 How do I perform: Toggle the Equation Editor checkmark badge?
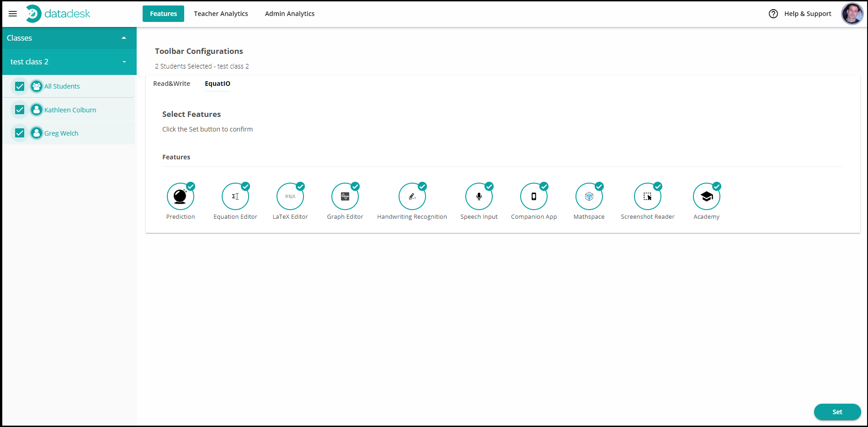245,186
